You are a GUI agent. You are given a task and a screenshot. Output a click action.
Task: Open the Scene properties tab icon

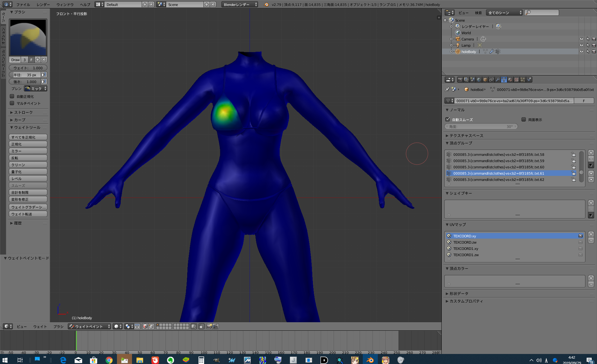(472, 80)
